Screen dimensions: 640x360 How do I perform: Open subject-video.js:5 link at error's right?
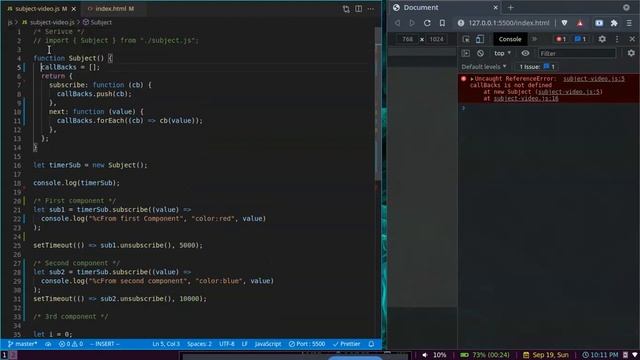pos(594,79)
